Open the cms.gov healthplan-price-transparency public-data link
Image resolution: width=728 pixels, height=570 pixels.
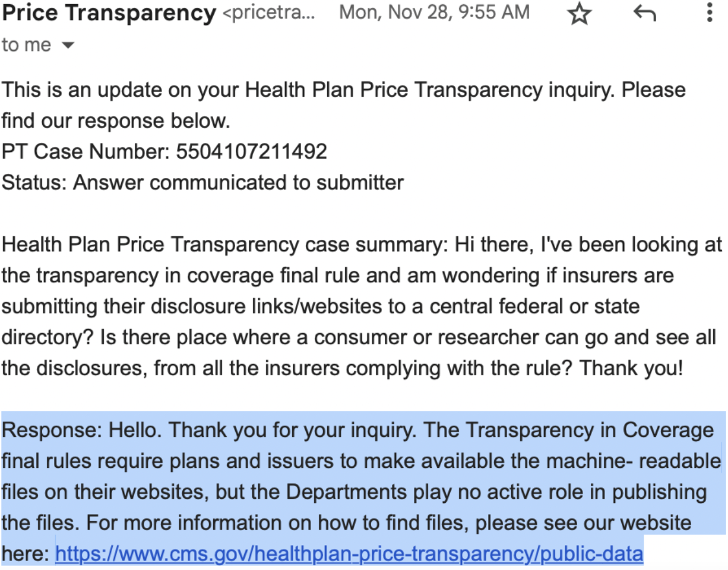[349, 554]
